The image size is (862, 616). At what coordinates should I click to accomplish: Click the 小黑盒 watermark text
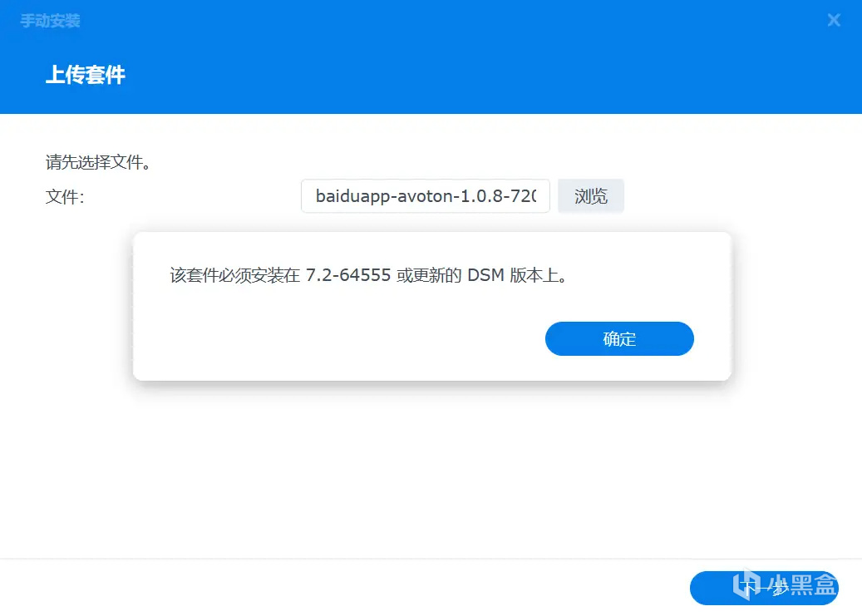pyautogui.click(x=801, y=584)
